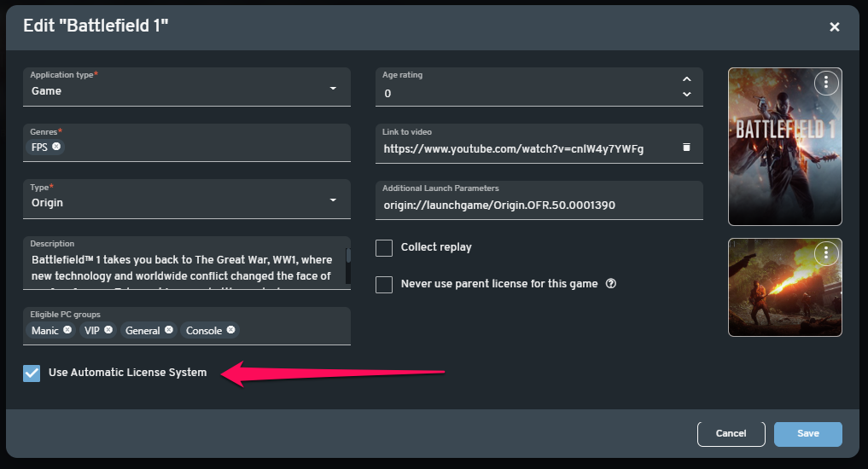
Task: Open options menu on flamethrower screenshot image
Action: tap(826, 253)
